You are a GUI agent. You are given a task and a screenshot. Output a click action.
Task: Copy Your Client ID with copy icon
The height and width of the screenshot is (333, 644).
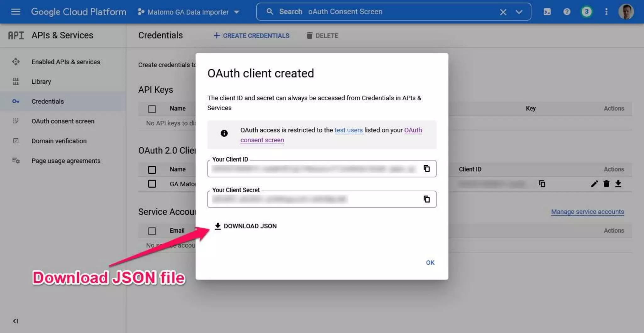tap(426, 168)
